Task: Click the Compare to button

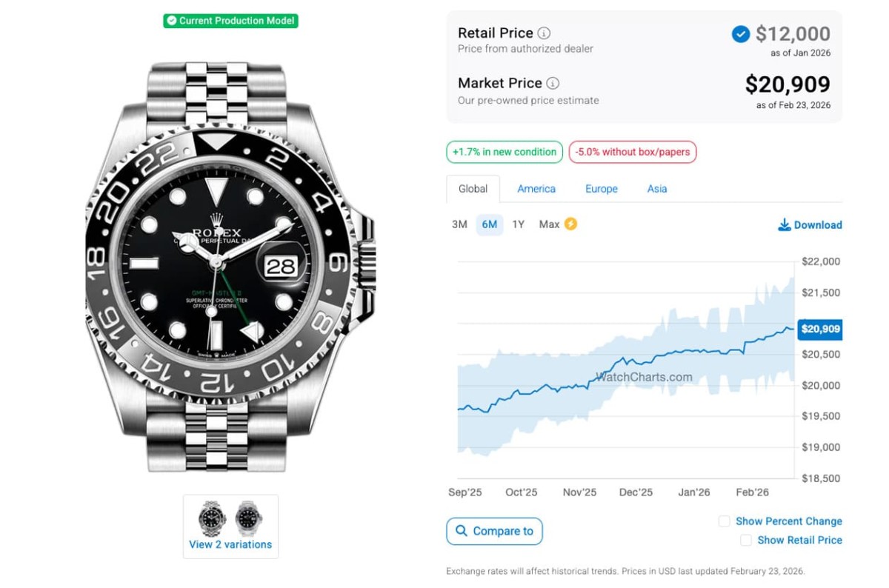Action: [494, 531]
